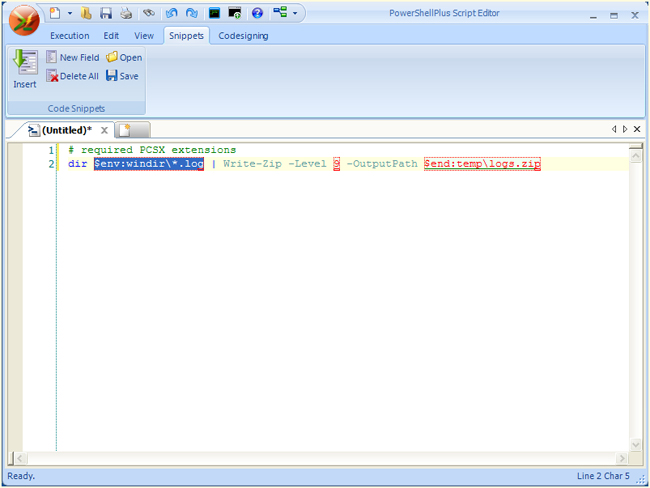
Task: Open a file using the folder icon
Action: click(86, 13)
